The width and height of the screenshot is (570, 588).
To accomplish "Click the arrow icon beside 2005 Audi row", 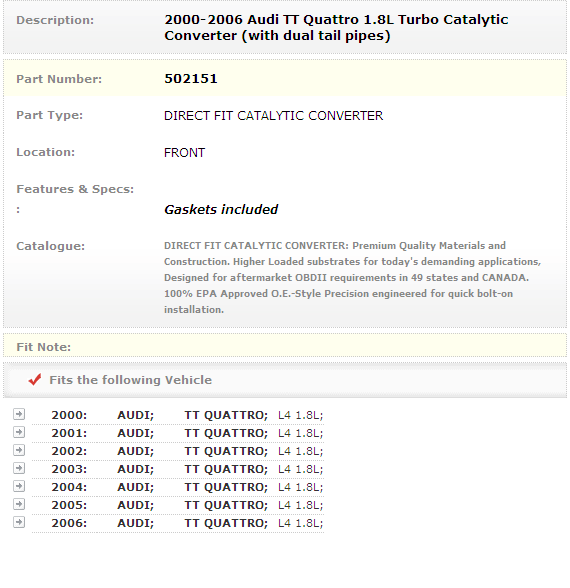I will pos(19,504).
